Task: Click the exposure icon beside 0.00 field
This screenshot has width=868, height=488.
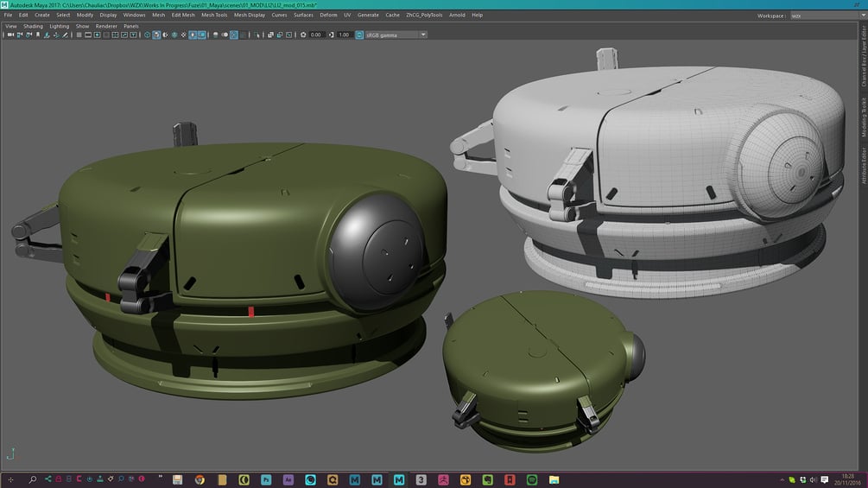Action: 302,35
